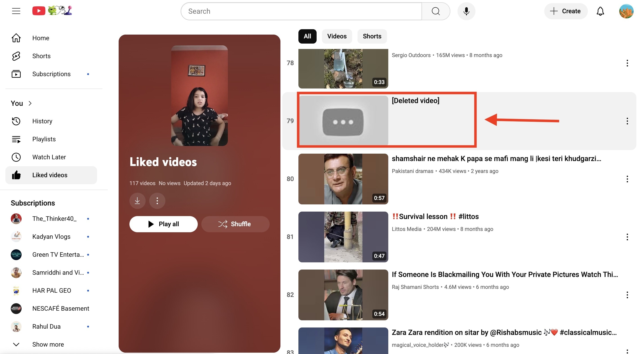Open Green TV Enterta... channel
644x354 pixels.
(x=51, y=254)
